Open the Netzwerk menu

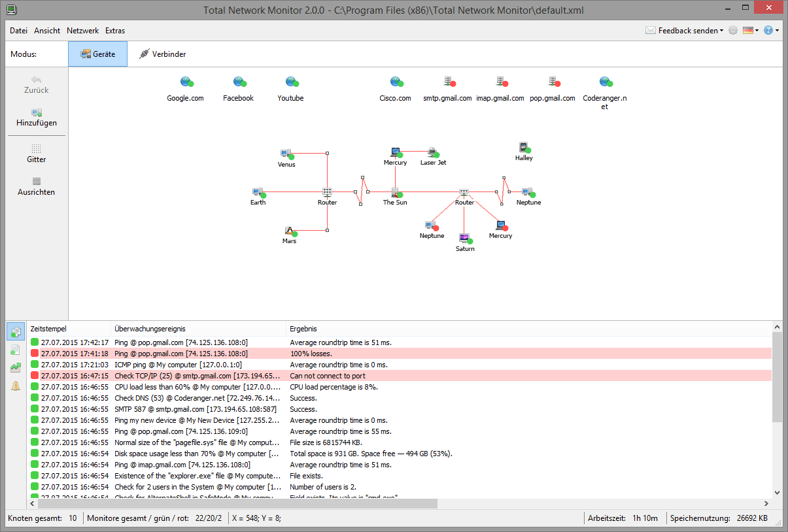click(82, 31)
